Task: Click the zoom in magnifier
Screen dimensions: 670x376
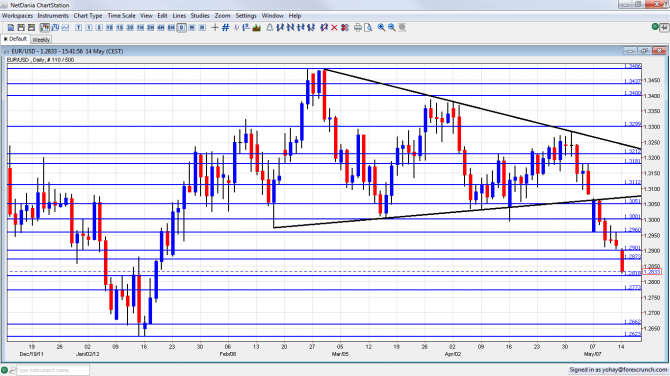Action: 381,28
